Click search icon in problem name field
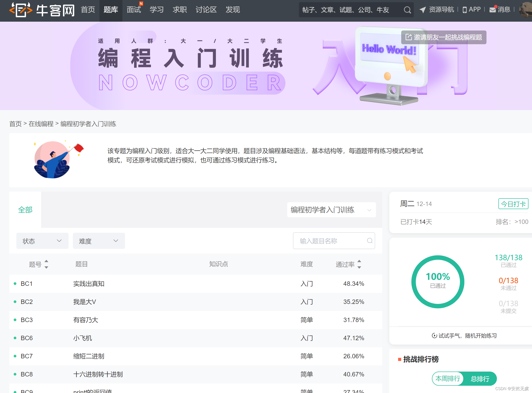Image resolution: width=532 pixels, height=393 pixels. pyautogui.click(x=370, y=240)
